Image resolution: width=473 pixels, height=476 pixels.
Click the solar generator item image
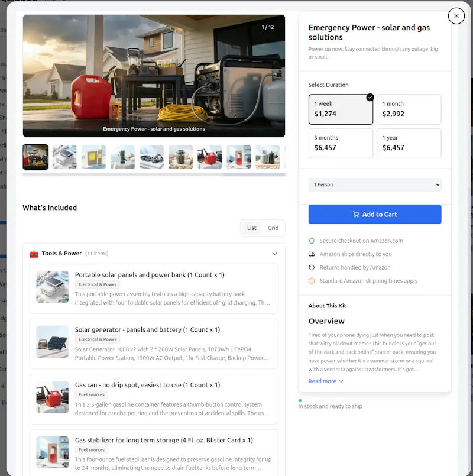click(x=53, y=342)
